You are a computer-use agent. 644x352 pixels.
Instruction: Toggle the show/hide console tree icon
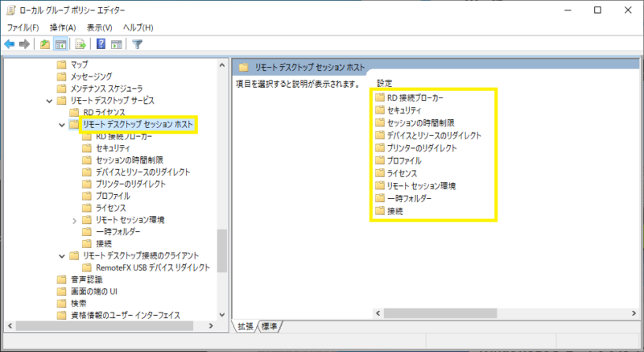point(61,44)
